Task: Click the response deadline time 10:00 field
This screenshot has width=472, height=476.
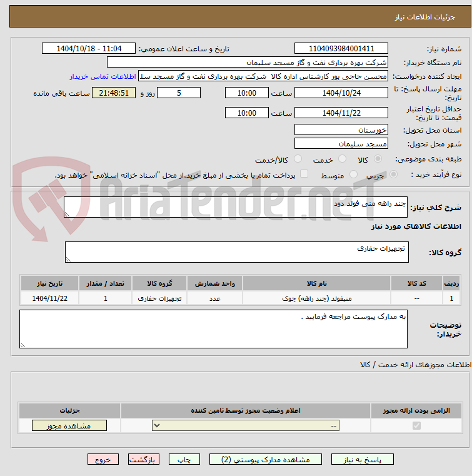Action: click(246, 93)
